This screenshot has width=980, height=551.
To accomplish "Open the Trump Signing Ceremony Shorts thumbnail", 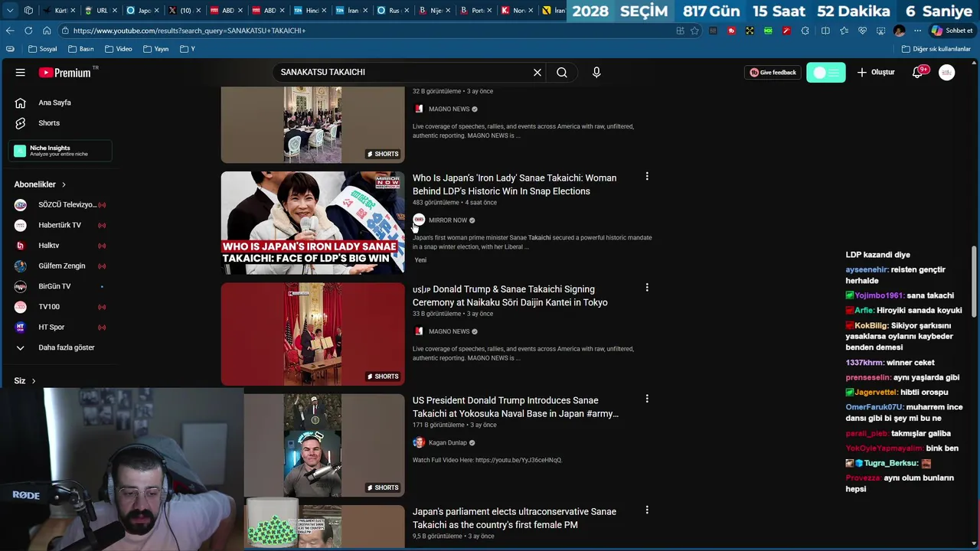I will (x=312, y=334).
